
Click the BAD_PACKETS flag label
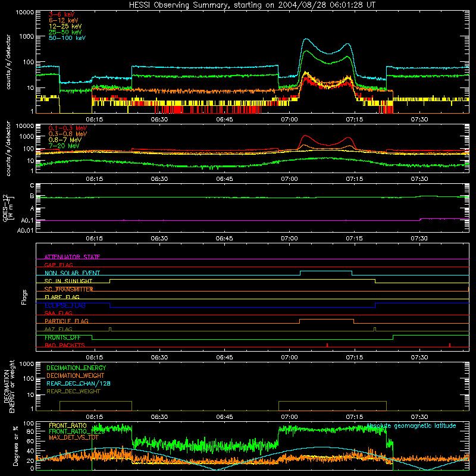[x=65, y=345]
